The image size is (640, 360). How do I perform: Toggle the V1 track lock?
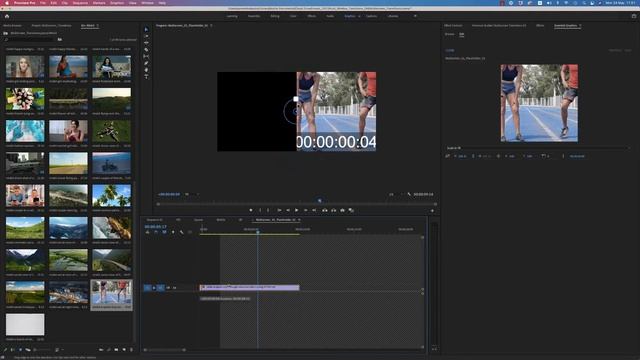tap(154, 288)
